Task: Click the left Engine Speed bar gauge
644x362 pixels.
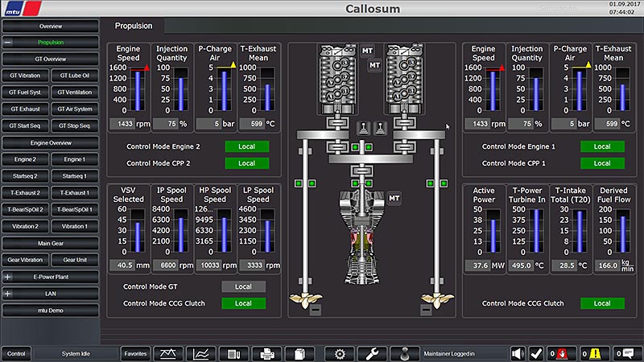Action: [x=136, y=90]
